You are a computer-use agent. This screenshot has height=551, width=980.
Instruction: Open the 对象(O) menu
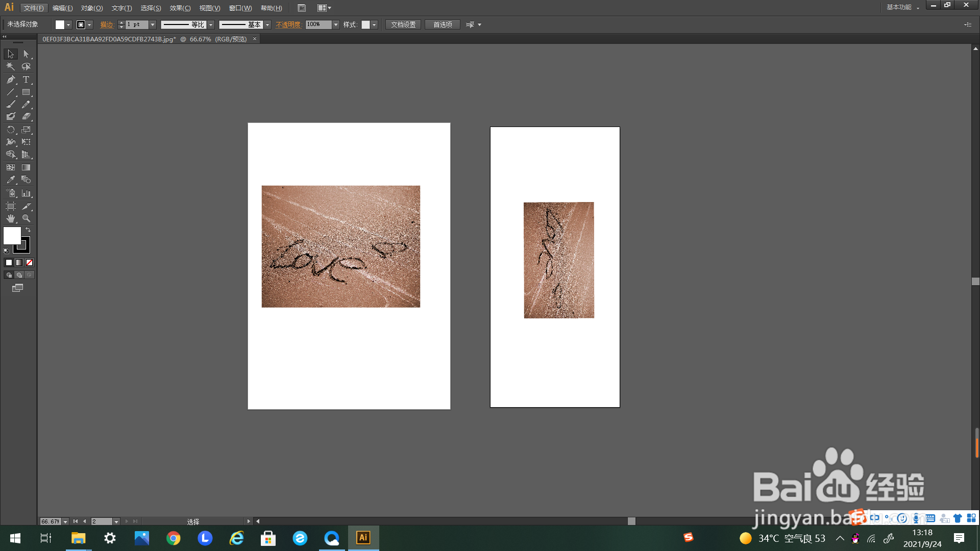91,8
